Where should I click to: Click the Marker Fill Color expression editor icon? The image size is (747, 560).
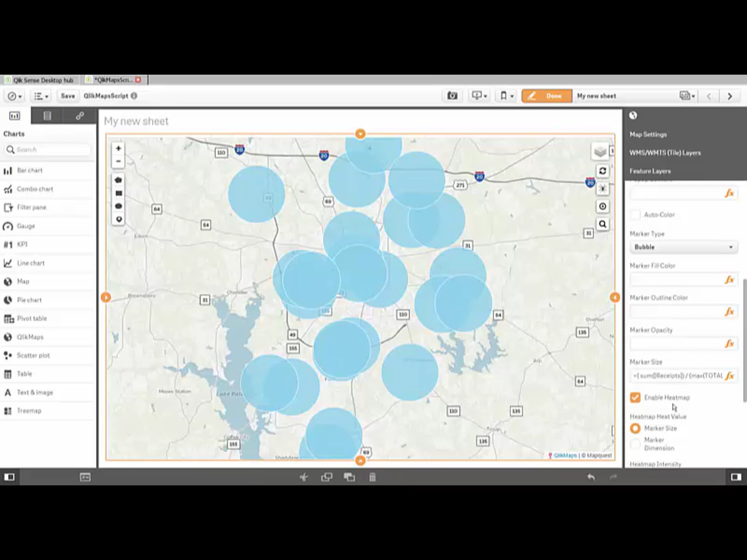pyautogui.click(x=729, y=280)
